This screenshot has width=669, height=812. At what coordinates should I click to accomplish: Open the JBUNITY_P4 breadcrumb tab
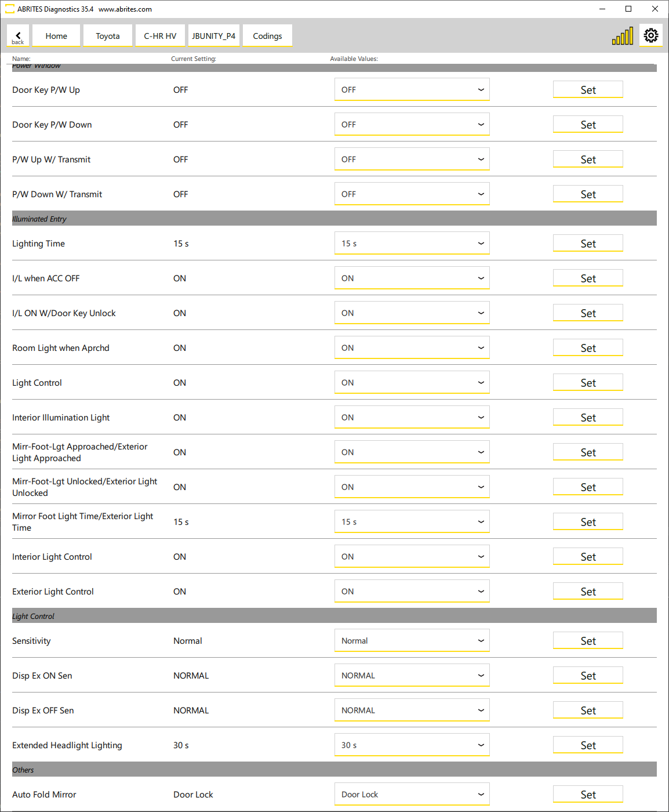[214, 36]
